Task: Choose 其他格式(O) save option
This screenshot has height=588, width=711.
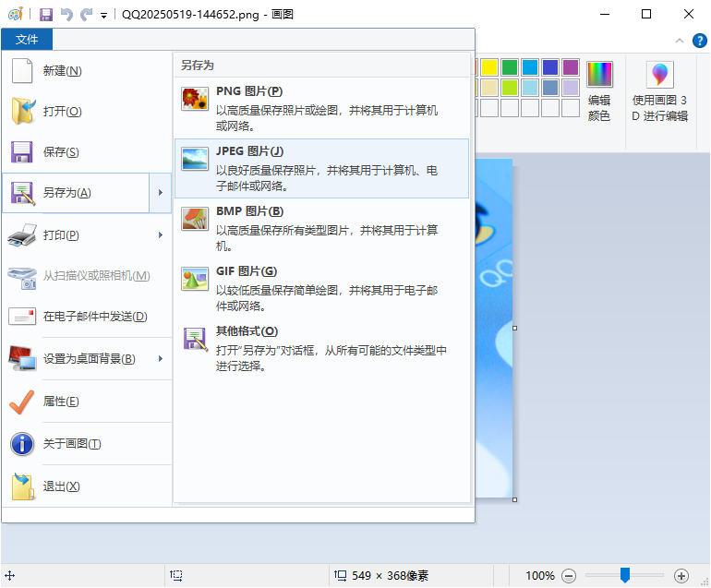Action: (x=321, y=348)
